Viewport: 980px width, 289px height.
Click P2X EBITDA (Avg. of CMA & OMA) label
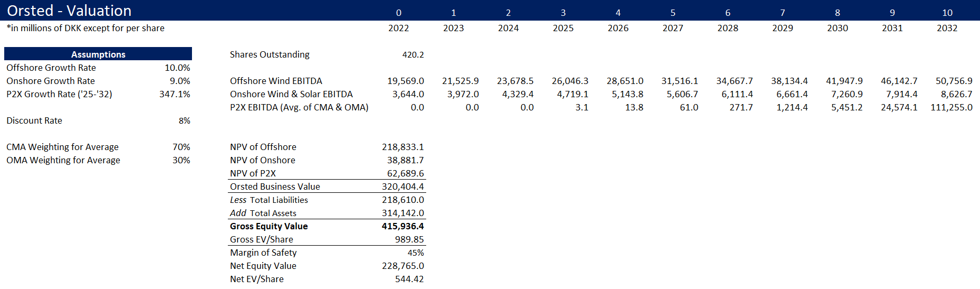pyautogui.click(x=299, y=107)
